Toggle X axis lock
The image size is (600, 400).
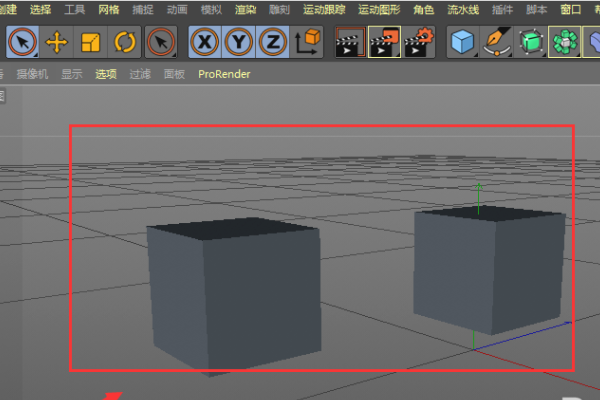205,42
